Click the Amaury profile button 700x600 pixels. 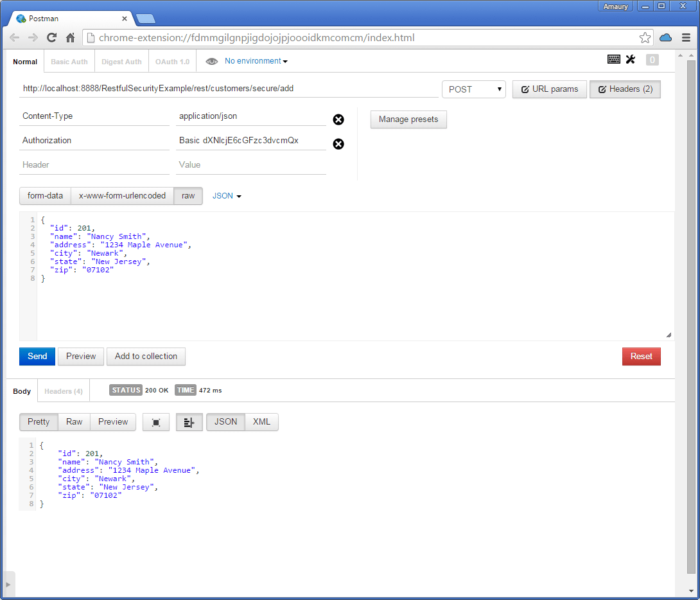coord(615,6)
